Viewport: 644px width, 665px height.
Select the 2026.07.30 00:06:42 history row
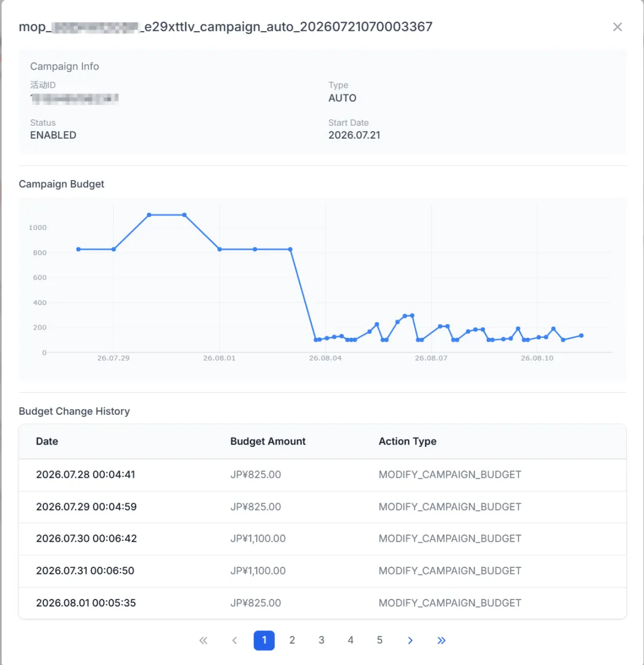(322, 539)
